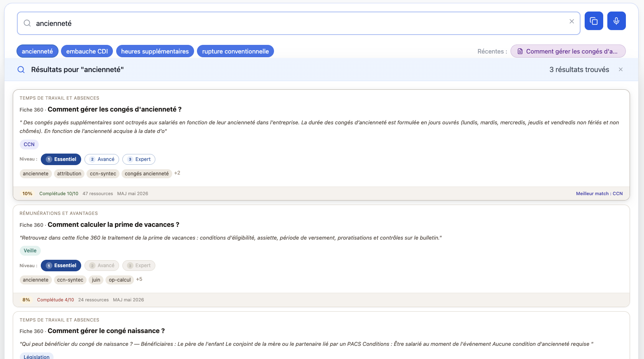The image size is (644, 359).
Task: Click the RÉMUNÉRATIONS ET AVANTAGES category label
Action: [59, 213]
